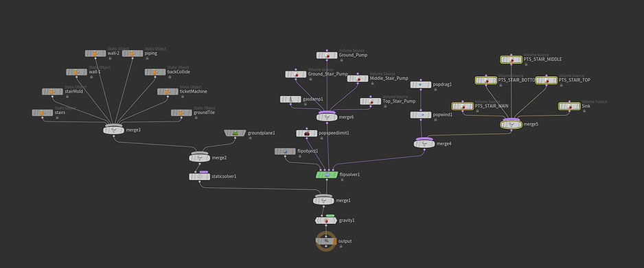The height and width of the screenshot is (268, 644).
Task: Select the wall-1 static object node
Action: click(76, 72)
